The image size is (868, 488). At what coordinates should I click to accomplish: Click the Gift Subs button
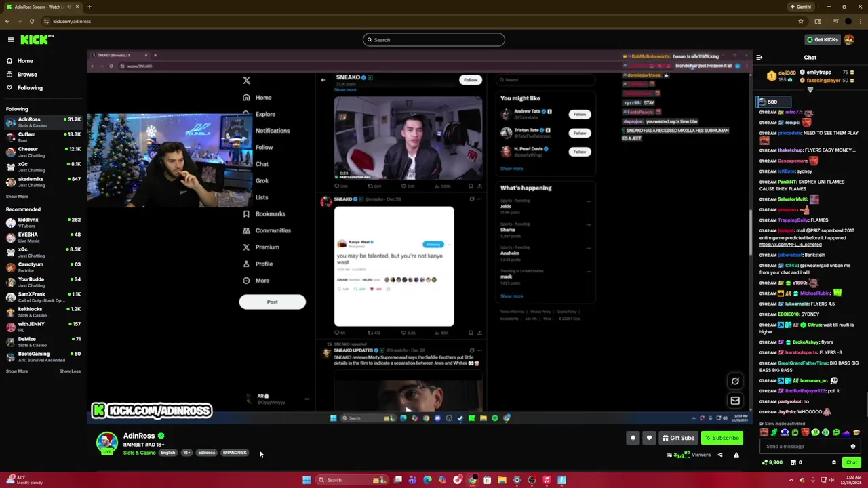678,438
